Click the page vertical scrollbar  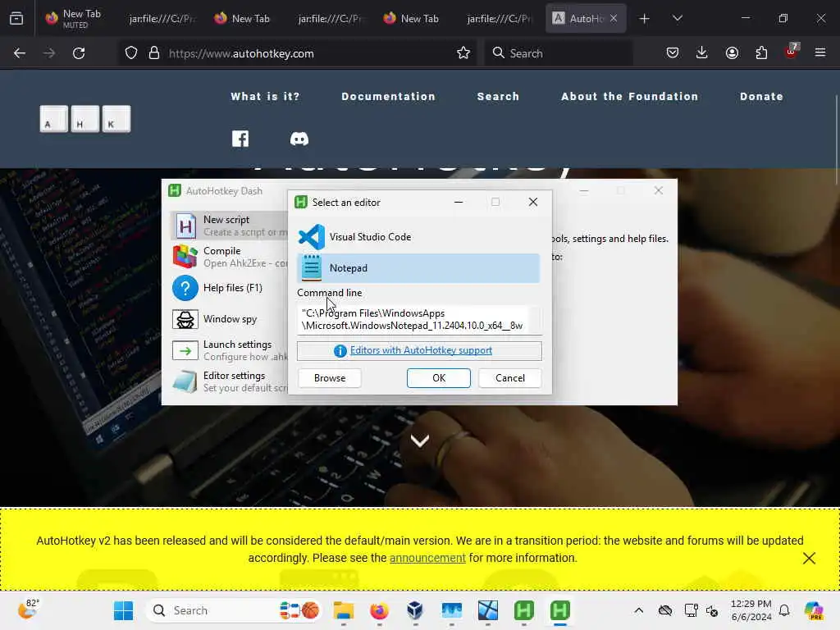tap(836, 140)
